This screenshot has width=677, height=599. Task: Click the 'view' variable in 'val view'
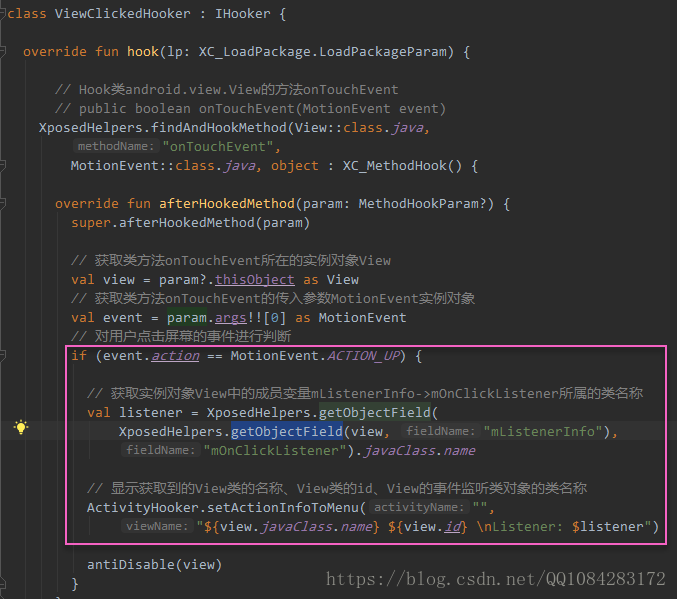(x=119, y=280)
